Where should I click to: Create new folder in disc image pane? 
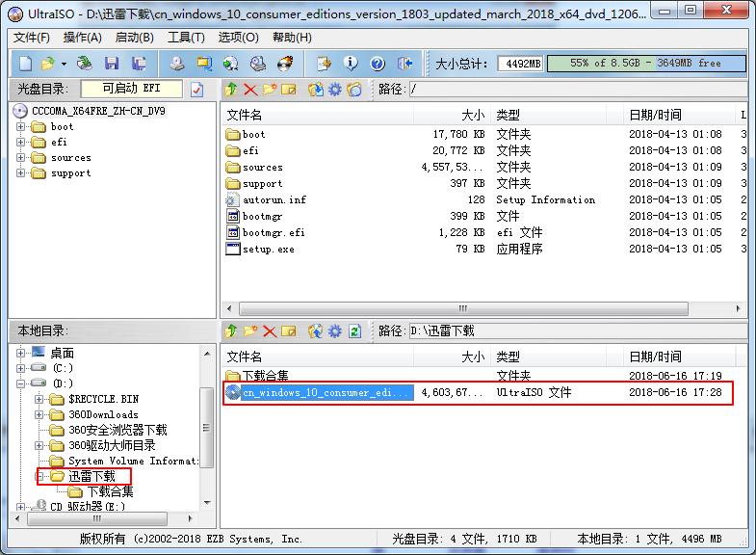point(270,90)
